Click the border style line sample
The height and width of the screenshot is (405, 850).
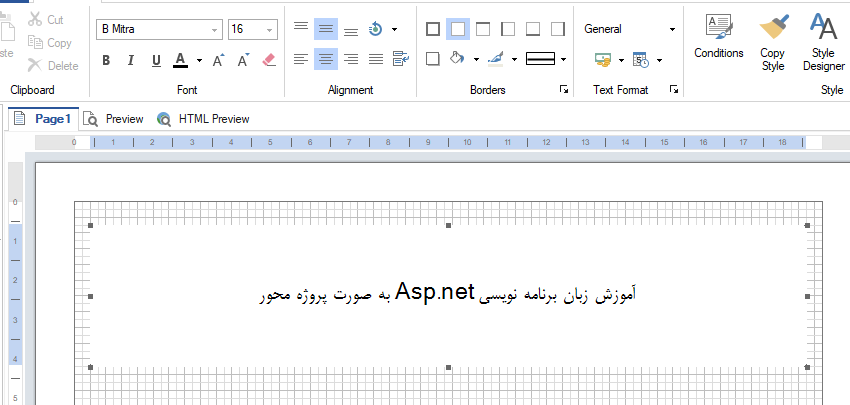pos(540,59)
